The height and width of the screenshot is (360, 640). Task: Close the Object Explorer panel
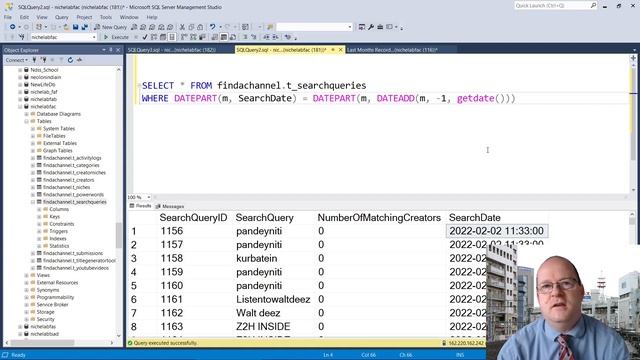[x=118, y=50]
